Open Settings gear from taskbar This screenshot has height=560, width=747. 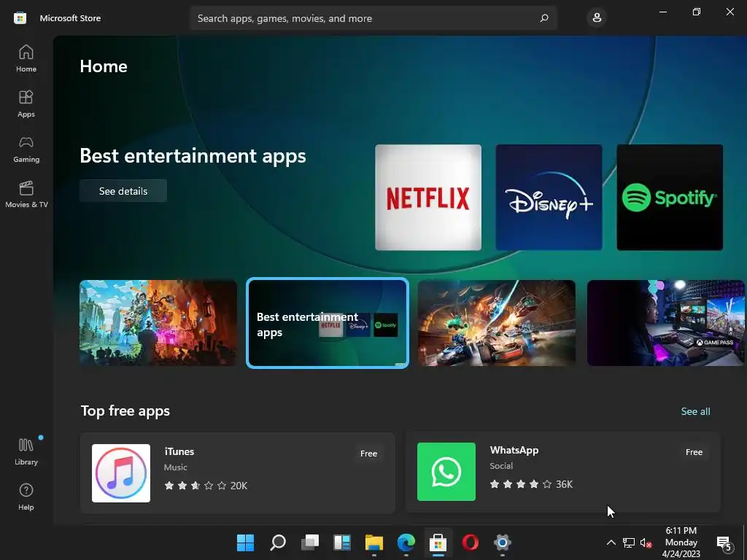pyautogui.click(x=502, y=542)
